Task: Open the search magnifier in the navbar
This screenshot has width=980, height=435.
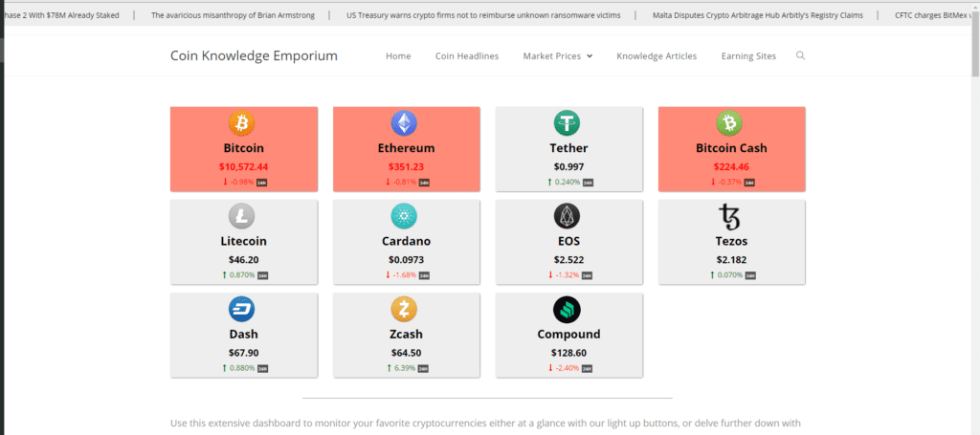Action: [x=800, y=55]
